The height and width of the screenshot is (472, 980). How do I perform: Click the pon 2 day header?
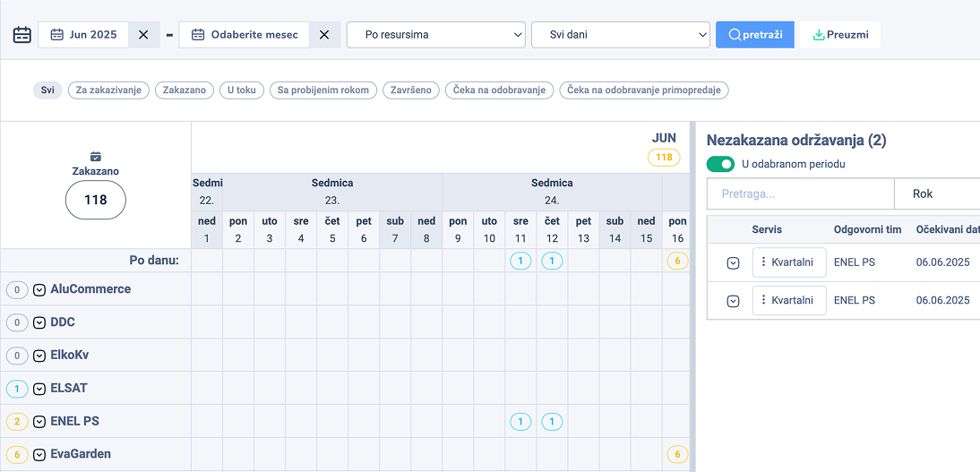pyautogui.click(x=238, y=229)
